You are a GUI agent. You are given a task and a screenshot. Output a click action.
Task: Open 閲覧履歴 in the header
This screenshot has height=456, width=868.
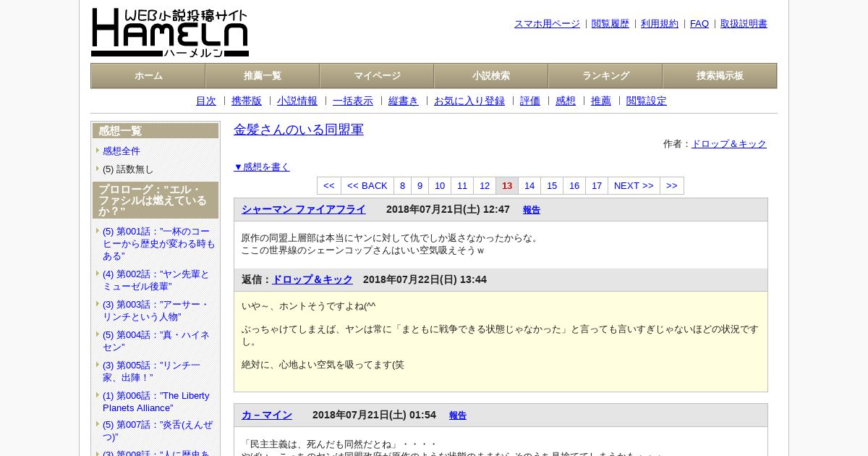(610, 24)
